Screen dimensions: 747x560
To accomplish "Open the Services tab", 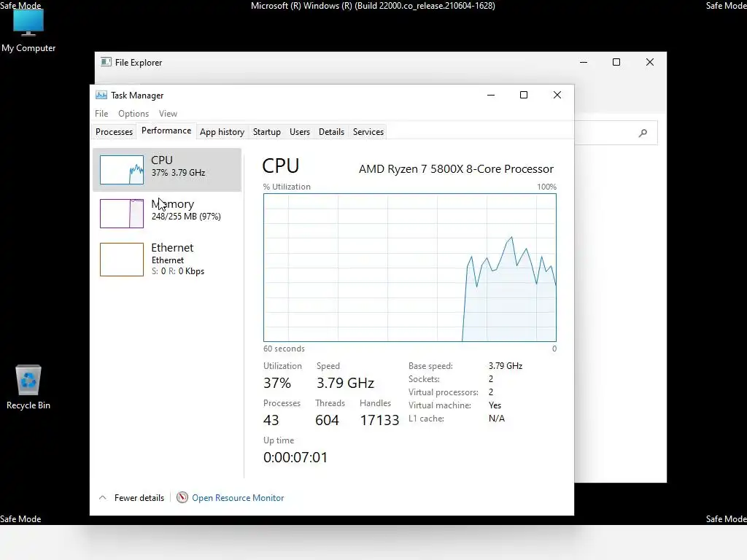I will click(368, 132).
